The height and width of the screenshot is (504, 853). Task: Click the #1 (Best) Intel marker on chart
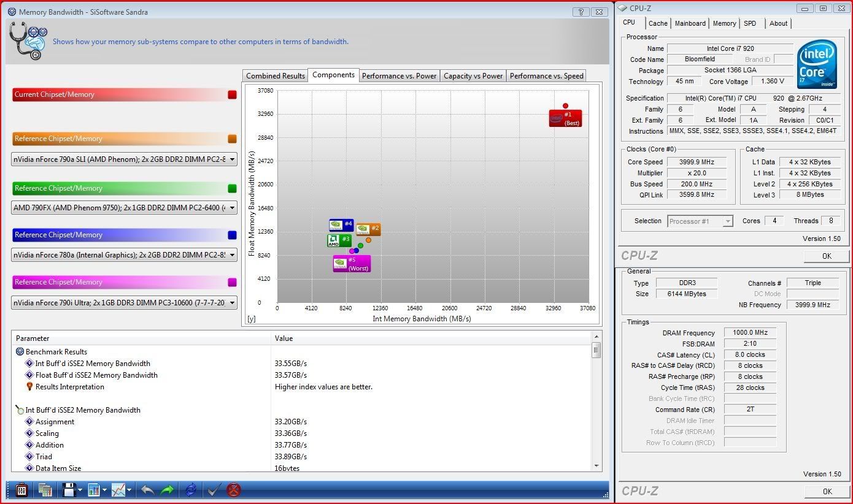pos(565,118)
